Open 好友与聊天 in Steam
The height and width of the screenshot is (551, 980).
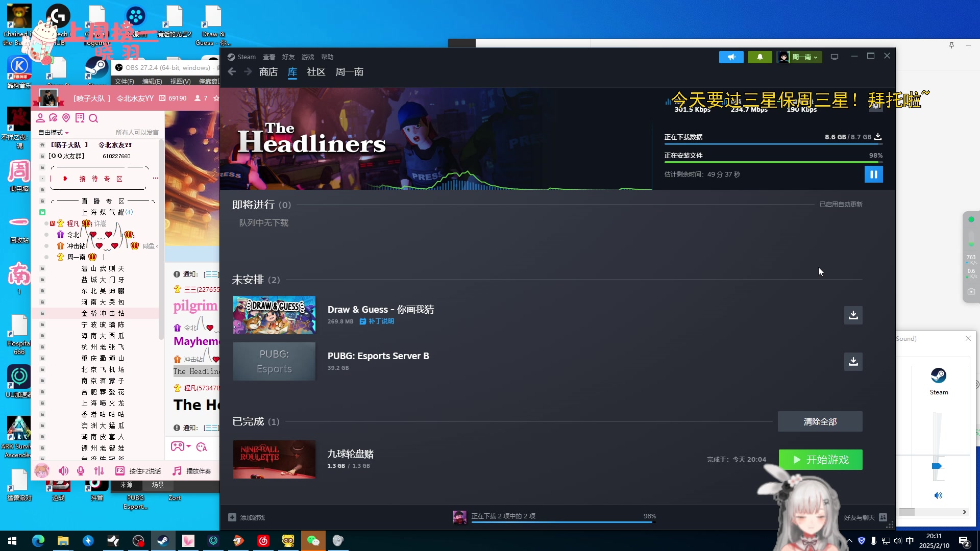tap(865, 517)
